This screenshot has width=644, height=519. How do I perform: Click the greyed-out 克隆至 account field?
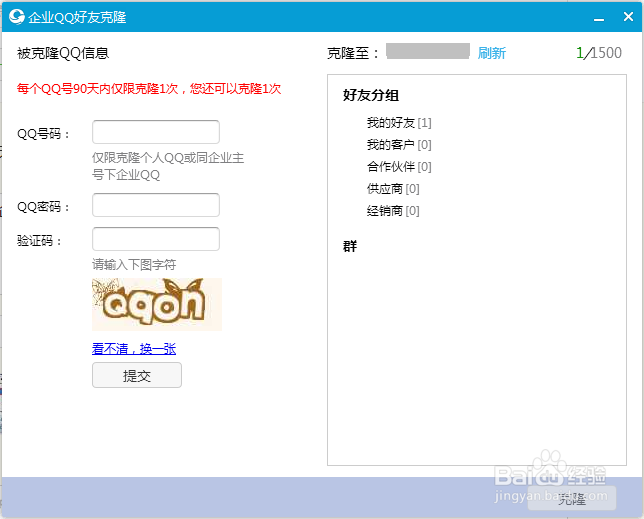pyautogui.click(x=428, y=51)
